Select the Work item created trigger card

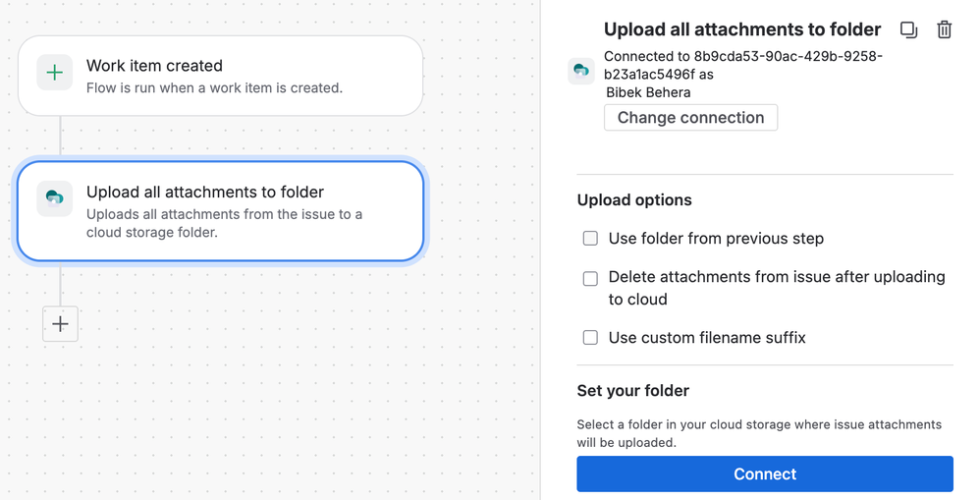pyautogui.click(x=221, y=76)
